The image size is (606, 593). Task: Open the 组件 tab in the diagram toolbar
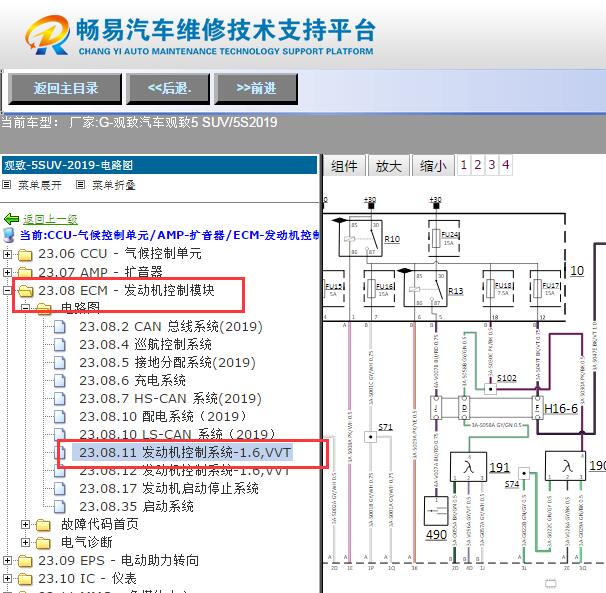point(344,166)
